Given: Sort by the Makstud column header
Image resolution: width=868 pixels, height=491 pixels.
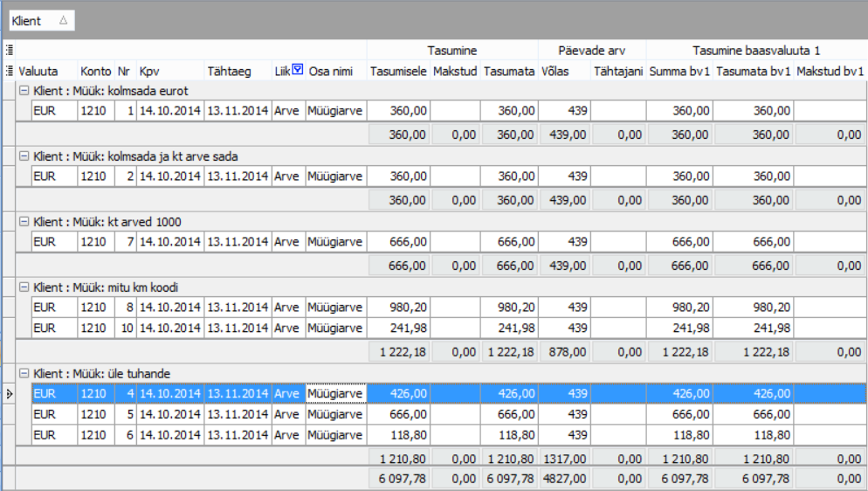Looking at the screenshot, I should point(455,71).
